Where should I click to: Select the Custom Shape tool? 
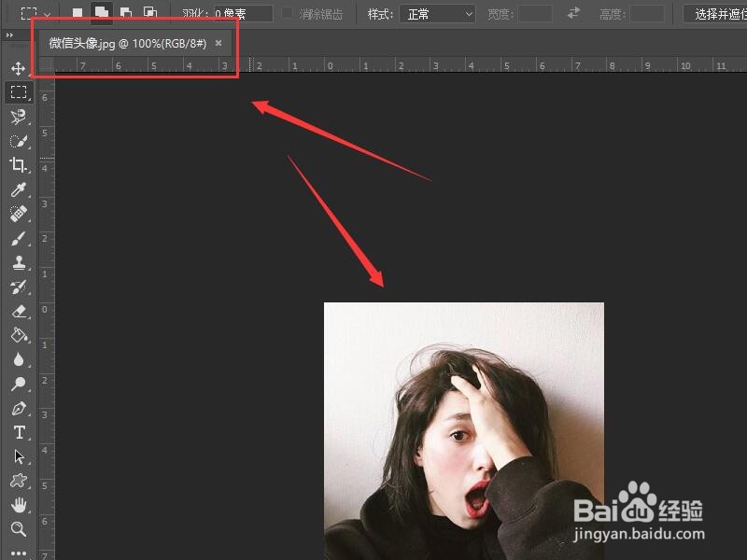click(19, 481)
